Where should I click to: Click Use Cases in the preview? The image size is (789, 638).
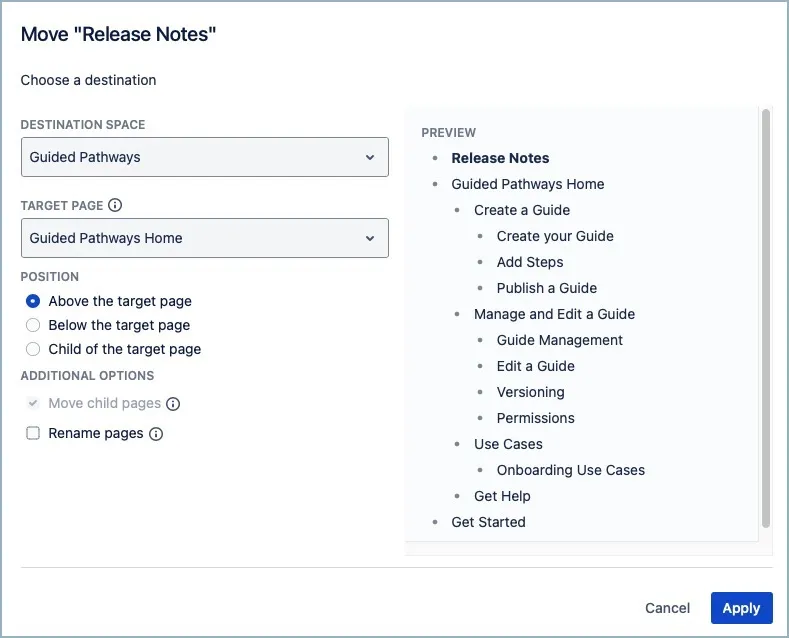(508, 444)
